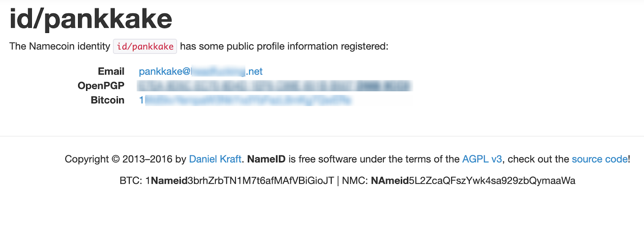
Task: Follow the AGPL v3 license link
Action: (482, 159)
